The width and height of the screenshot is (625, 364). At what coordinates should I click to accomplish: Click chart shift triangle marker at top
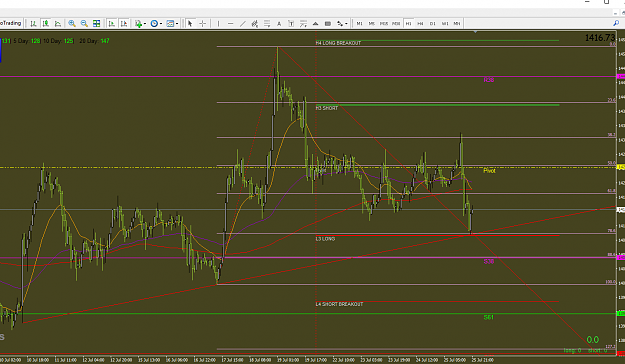(475, 31)
